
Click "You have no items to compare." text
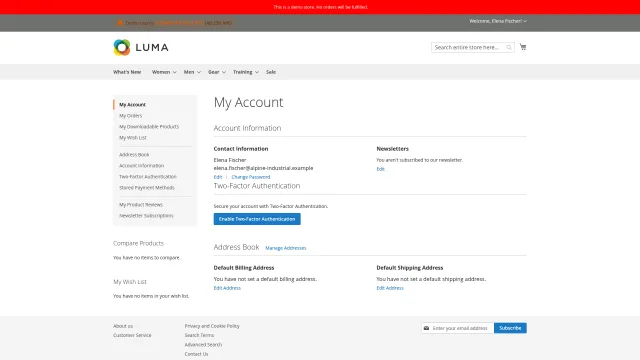tap(147, 258)
